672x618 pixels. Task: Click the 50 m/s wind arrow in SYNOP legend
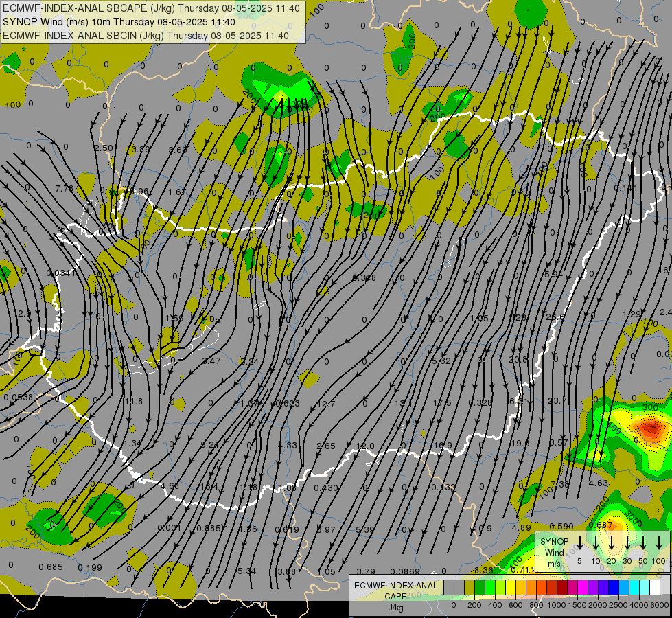[643, 543]
